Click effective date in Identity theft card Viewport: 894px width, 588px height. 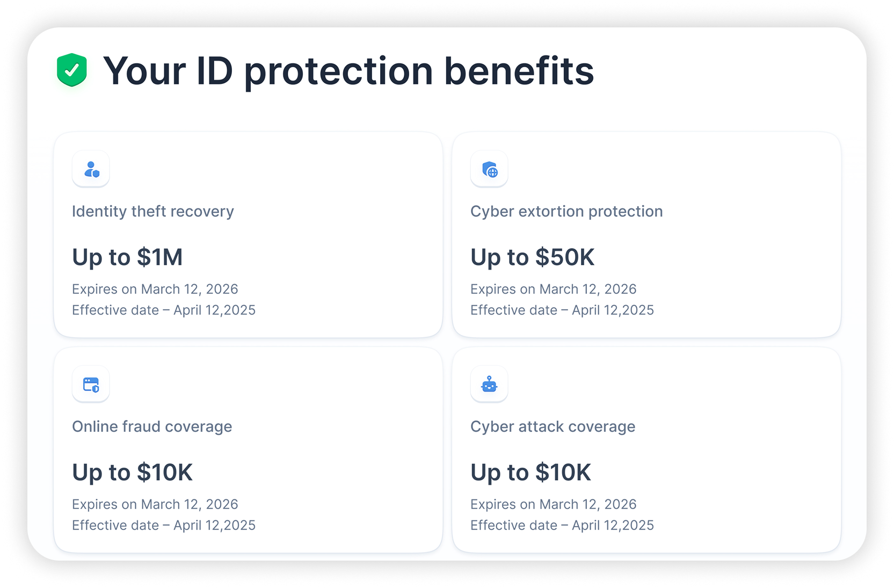164,310
